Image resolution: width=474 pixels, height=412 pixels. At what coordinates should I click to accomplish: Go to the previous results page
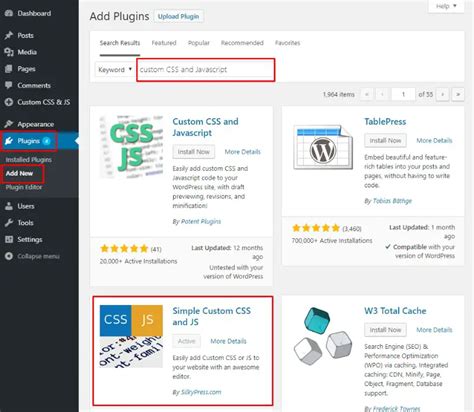tap(382, 94)
